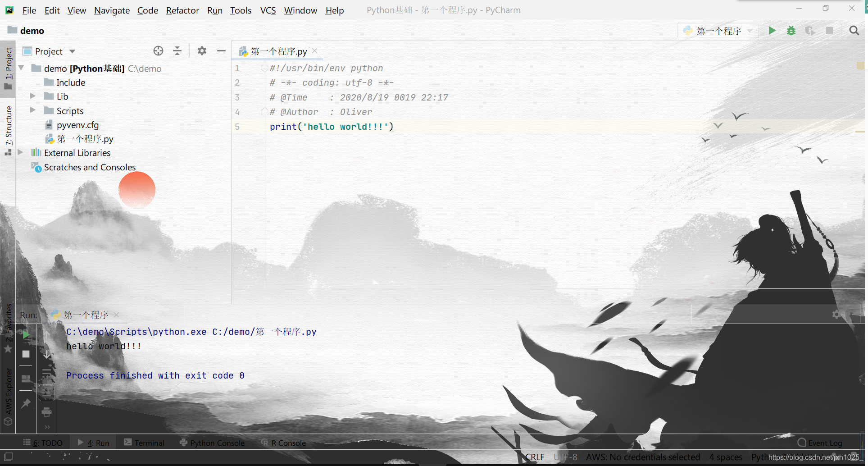Expand External Libraries

pyautogui.click(x=21, y=152)
